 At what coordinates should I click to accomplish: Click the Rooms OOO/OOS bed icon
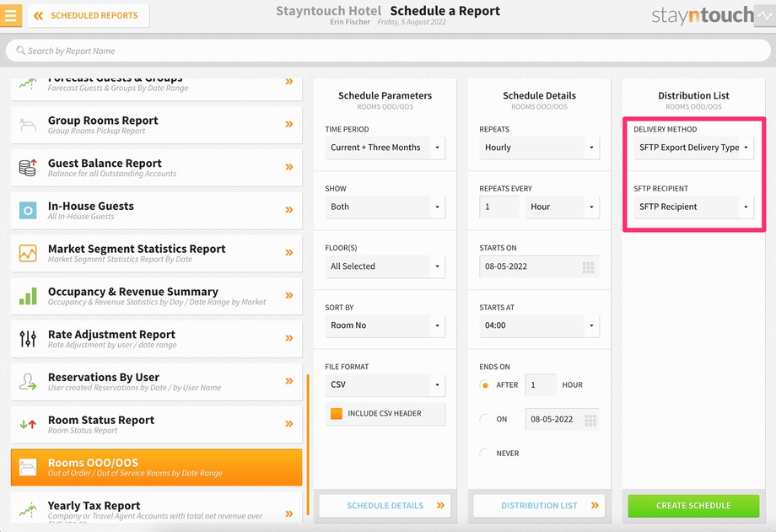28,467
